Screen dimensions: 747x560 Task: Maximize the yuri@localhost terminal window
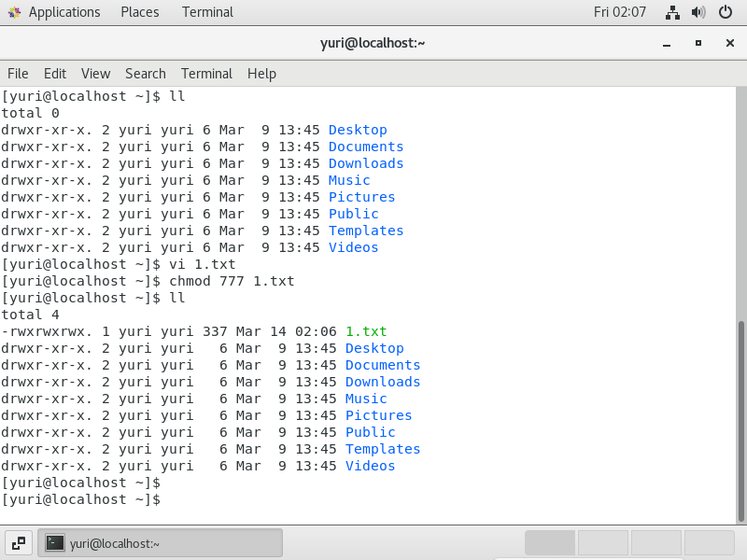698,43
